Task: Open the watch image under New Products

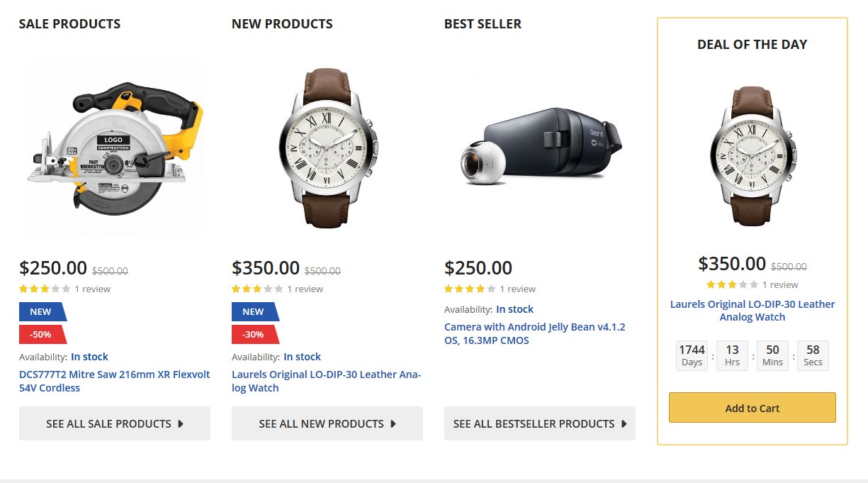Action: (327, 148)
